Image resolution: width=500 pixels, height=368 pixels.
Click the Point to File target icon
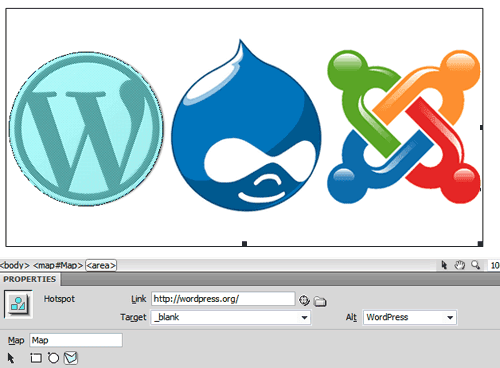(304, 300)
